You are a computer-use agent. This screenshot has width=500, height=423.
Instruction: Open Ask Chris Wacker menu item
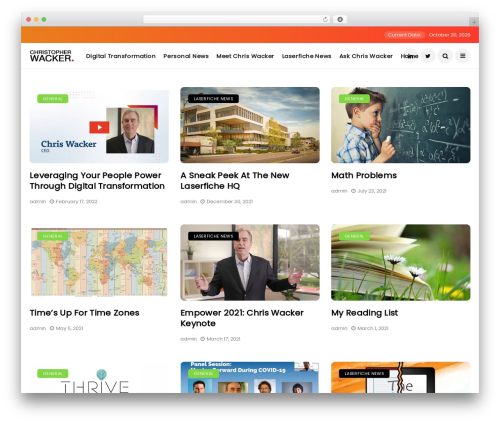point(366,56)
